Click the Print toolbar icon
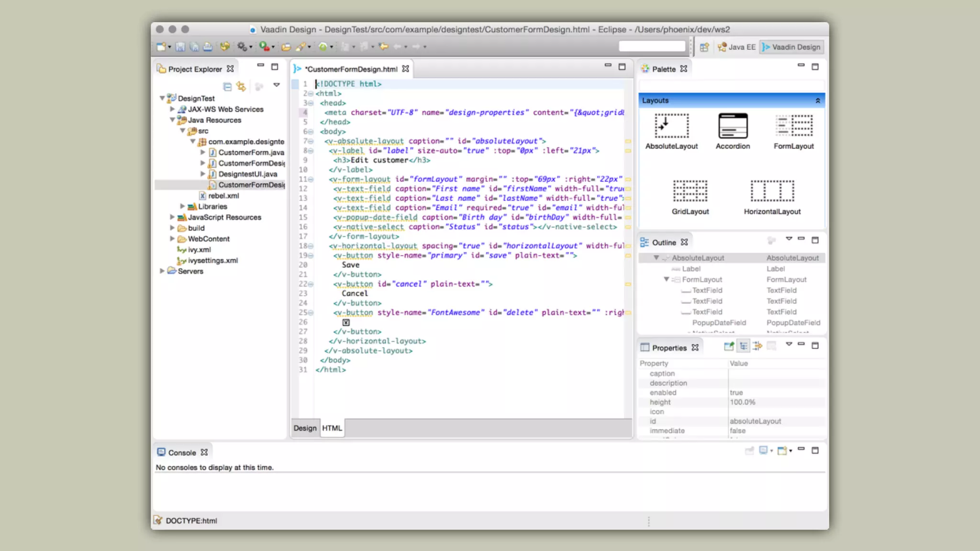 coord(208,47)
